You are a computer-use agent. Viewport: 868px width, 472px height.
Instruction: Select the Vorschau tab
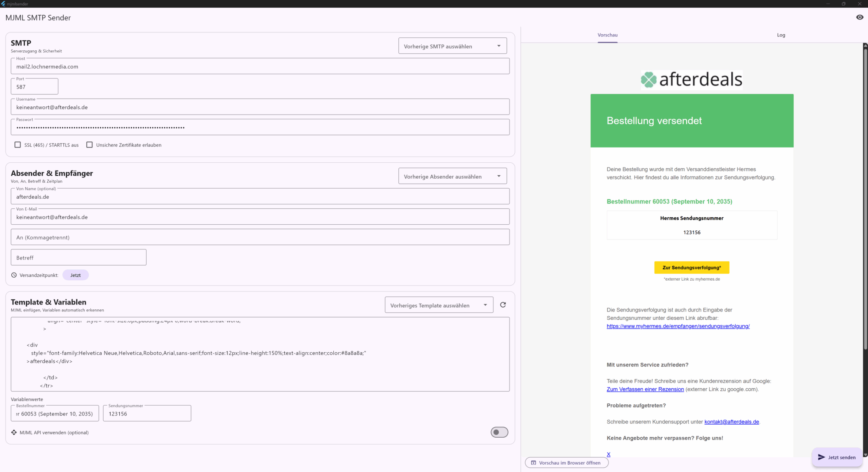[x=607, y=35]
